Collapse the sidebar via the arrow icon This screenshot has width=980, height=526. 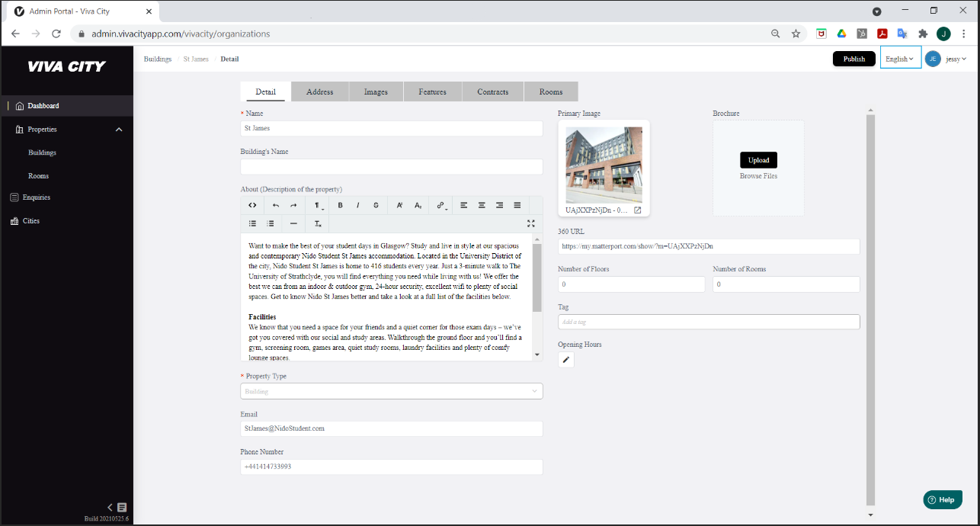click(x=110, y=507)
